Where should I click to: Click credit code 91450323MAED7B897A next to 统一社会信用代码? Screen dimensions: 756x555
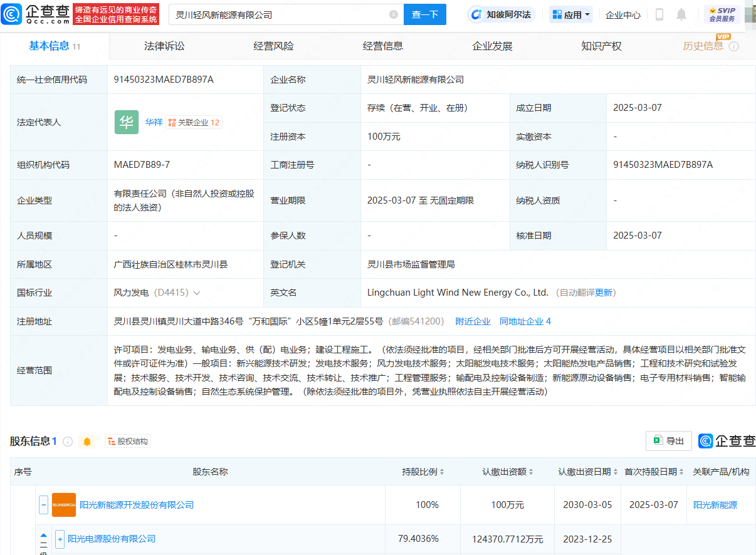click(164, 80)
